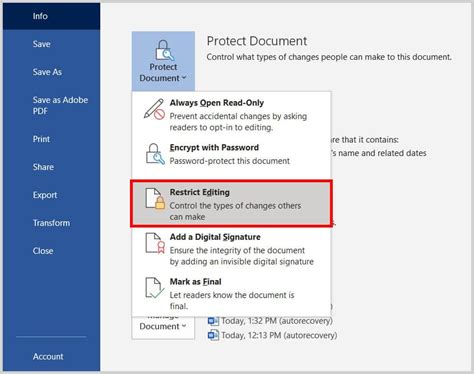Open the Share page
Screen dimensions: 474x374
pos(43,167)
